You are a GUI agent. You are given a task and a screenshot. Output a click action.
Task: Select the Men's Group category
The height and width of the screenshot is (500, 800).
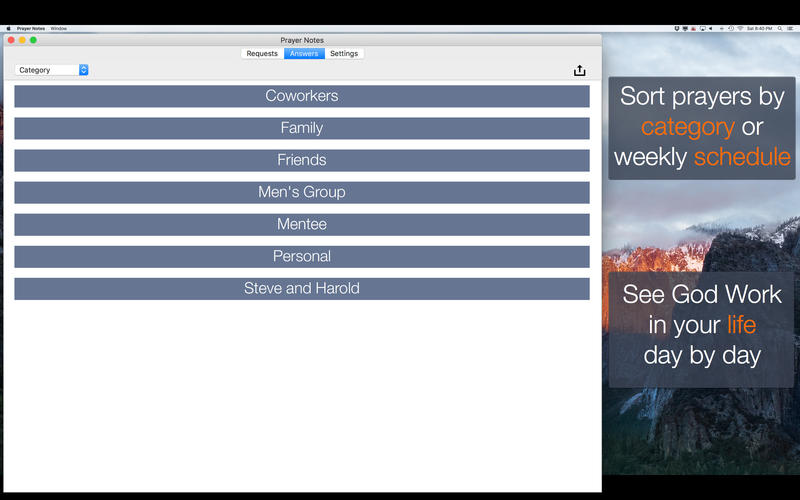[301, 192]
